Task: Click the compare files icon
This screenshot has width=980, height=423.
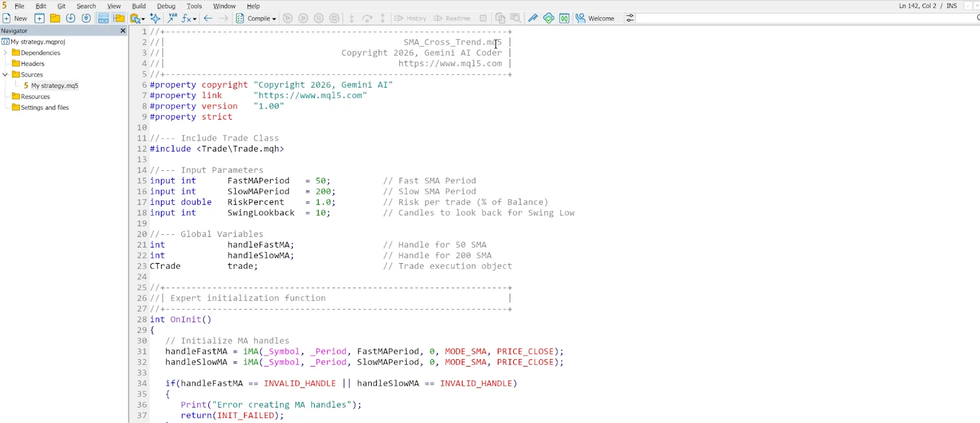Action: (500, 18)
